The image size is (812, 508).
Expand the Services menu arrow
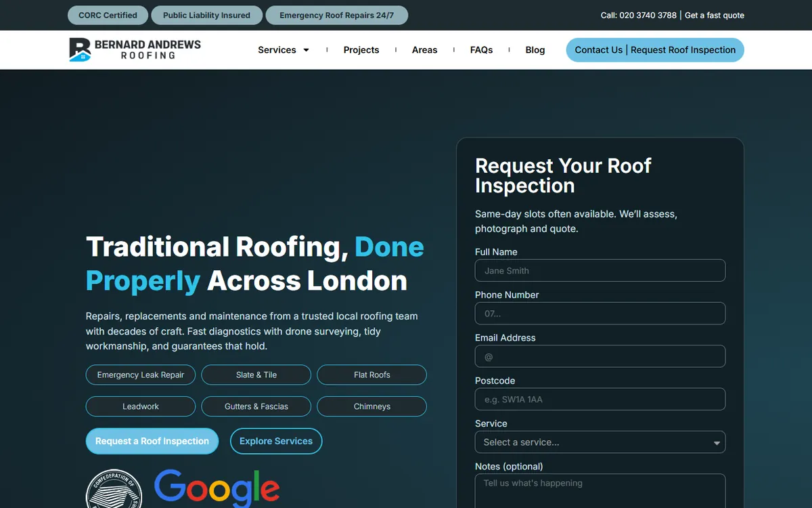[x=306, y=50]
